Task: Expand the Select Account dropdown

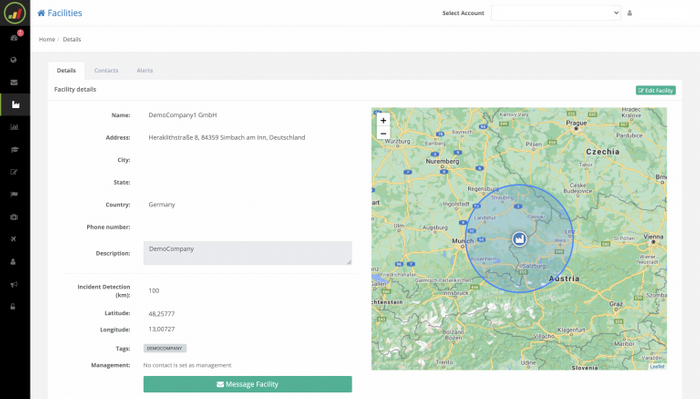Action: coord(556,13)
